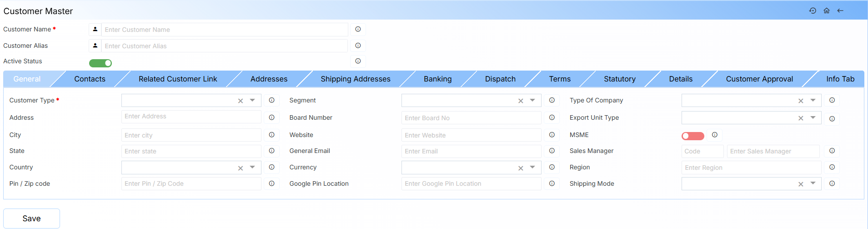868x229 pixels.
Task: Click info icon beside Active Status toggle
Action: [x=358, y=61]
